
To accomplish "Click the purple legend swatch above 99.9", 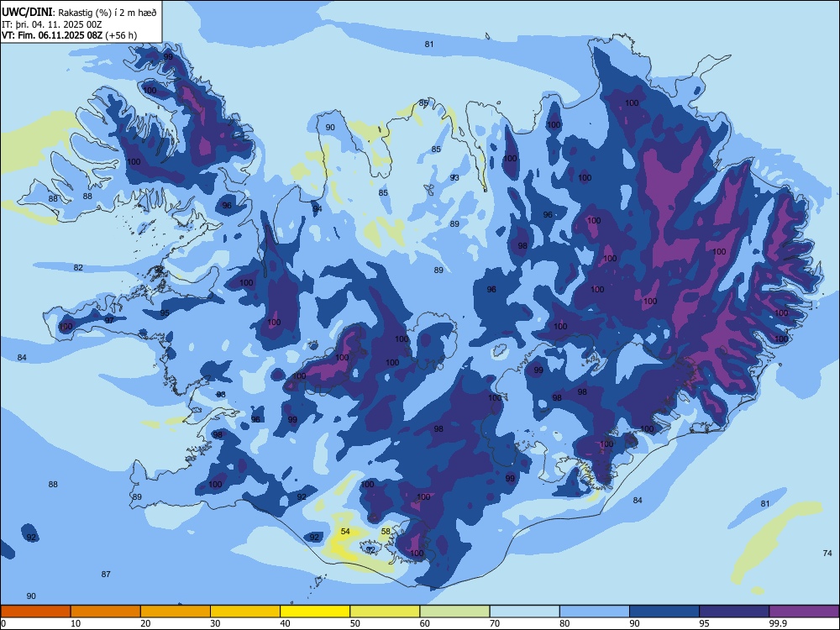I will [x=804, y=612].
